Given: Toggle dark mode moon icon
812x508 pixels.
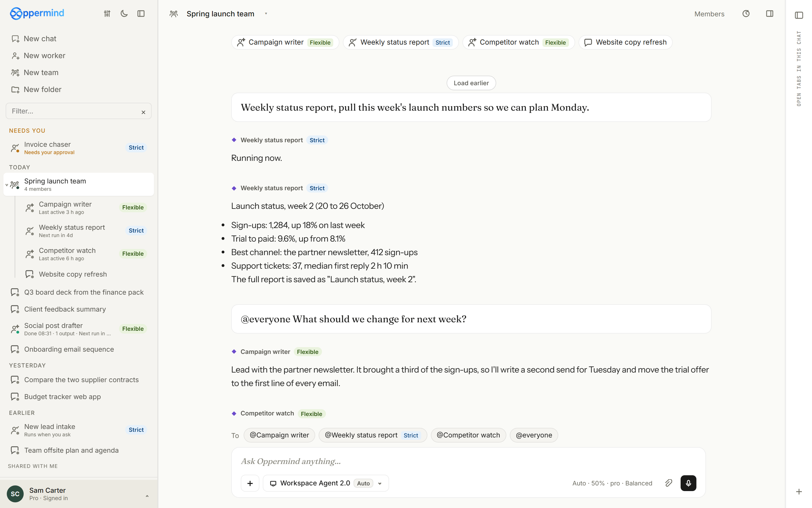Looking at the screenshot, I should pyautogui.click(x=124, y=14).
